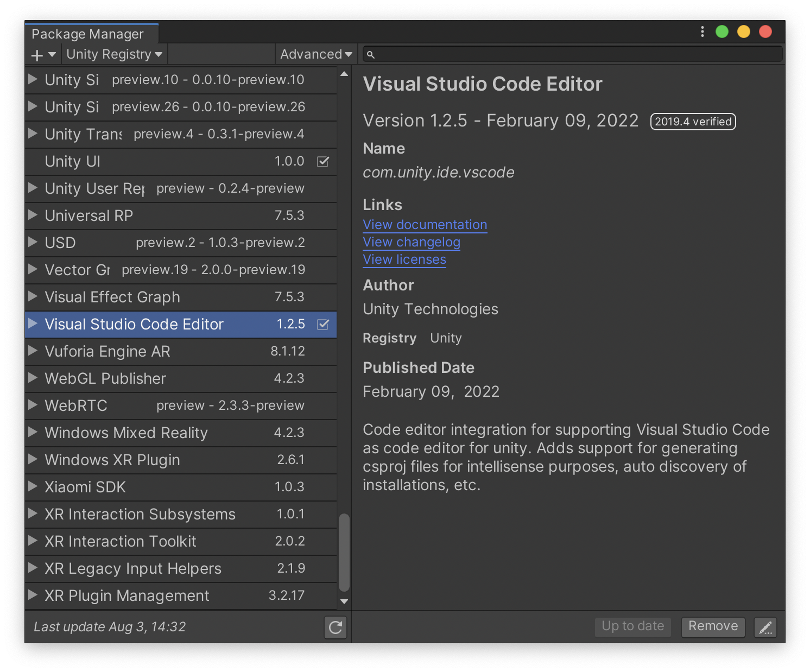
Task: Toggle the installed checkmark for Unity UI
Action: tap(323, 162)
